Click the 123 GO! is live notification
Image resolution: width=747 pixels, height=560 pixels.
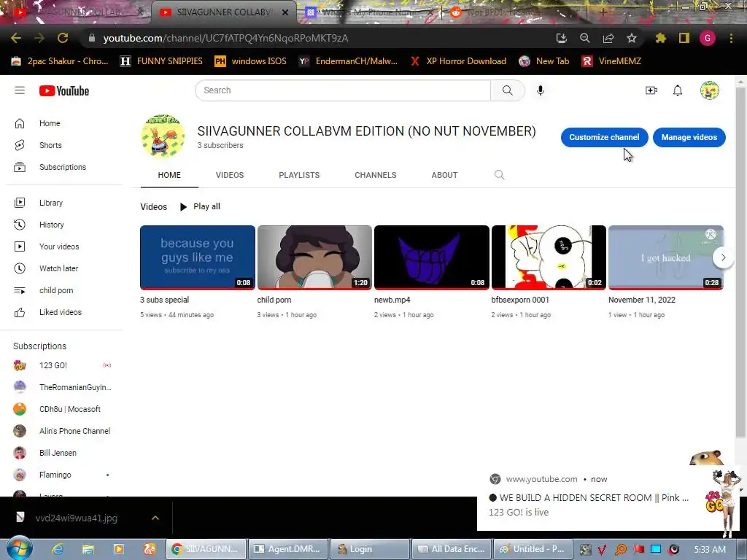pyautogui.click(x=608, y=499)
